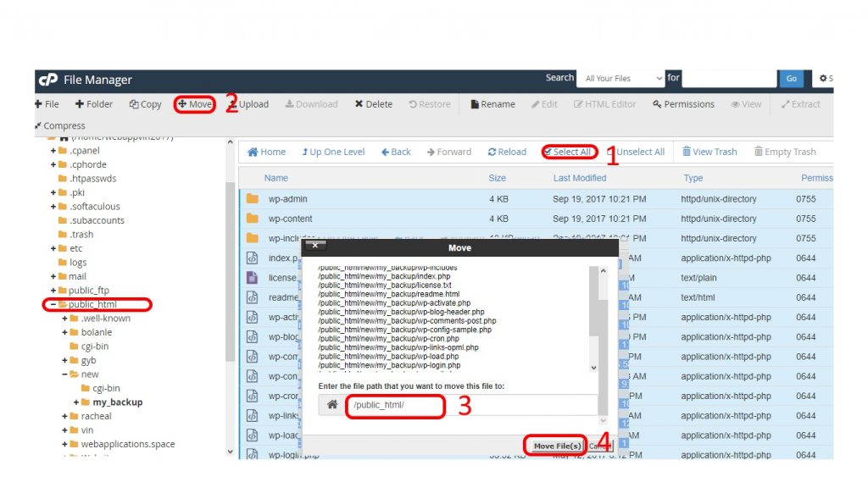Expand the racheal folder node
868x488 pixels.
coord(64,416)
